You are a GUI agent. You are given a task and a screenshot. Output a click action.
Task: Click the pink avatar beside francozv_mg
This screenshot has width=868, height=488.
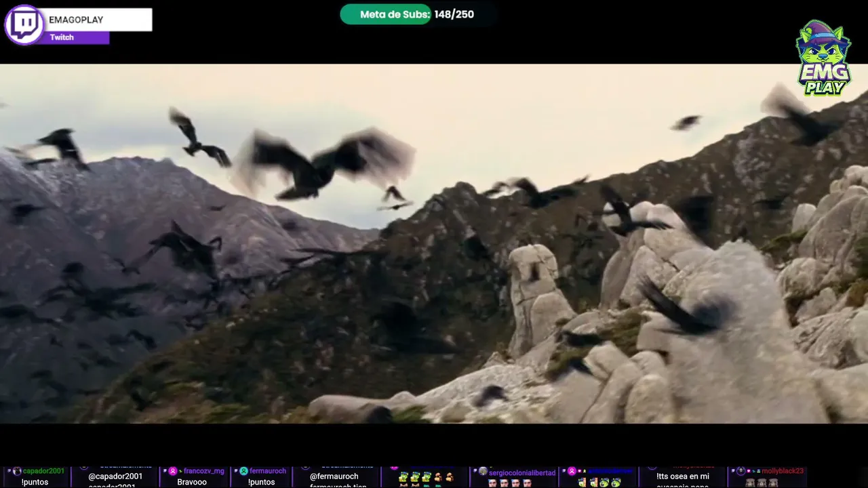(173, 471)
